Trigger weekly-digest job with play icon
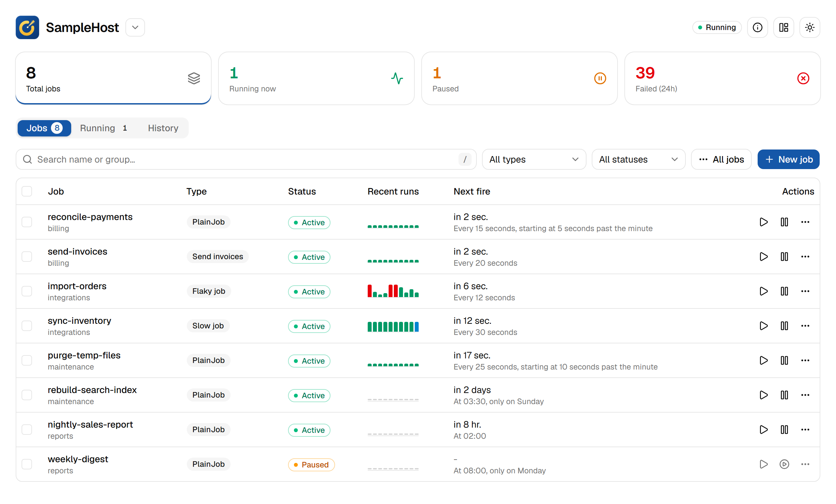The width and height of the screenshot is (836, 504). pos(764,464)
